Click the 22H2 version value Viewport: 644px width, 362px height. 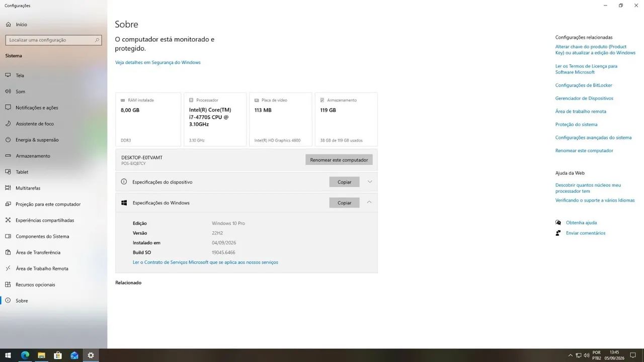[x=217, y=233]
